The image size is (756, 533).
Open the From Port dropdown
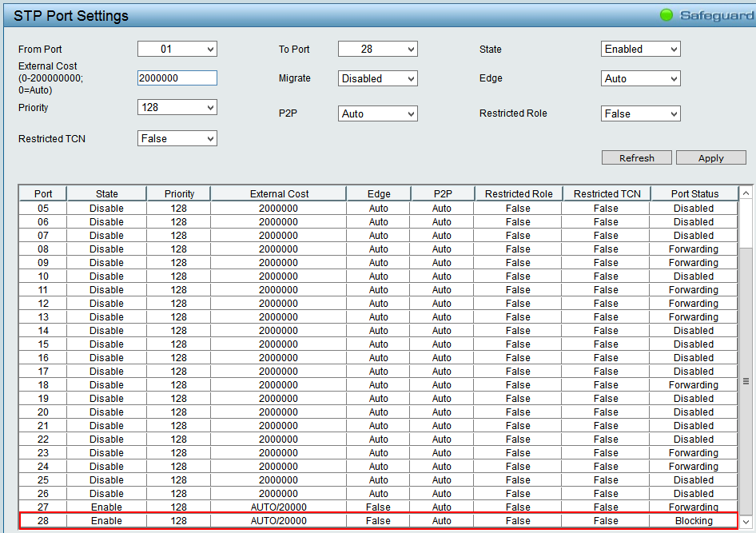(177, 50)
